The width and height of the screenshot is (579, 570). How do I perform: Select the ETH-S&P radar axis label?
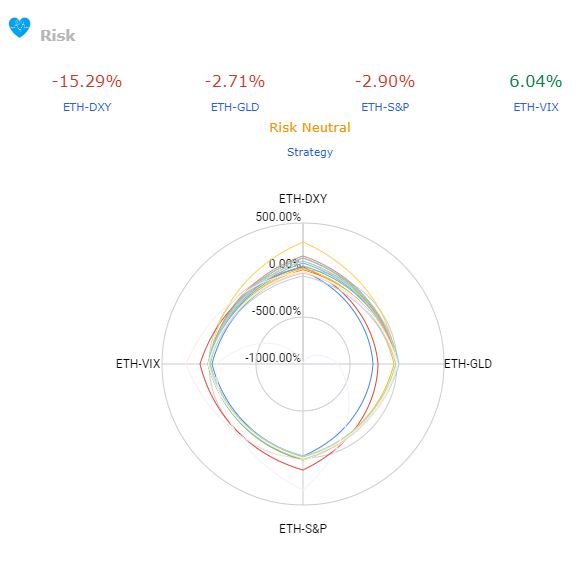[x=303, y=529]
